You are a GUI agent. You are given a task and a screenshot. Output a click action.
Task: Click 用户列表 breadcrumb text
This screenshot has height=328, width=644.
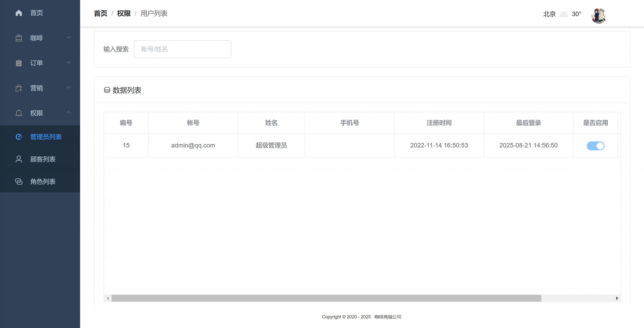click(x=154, y=13)
